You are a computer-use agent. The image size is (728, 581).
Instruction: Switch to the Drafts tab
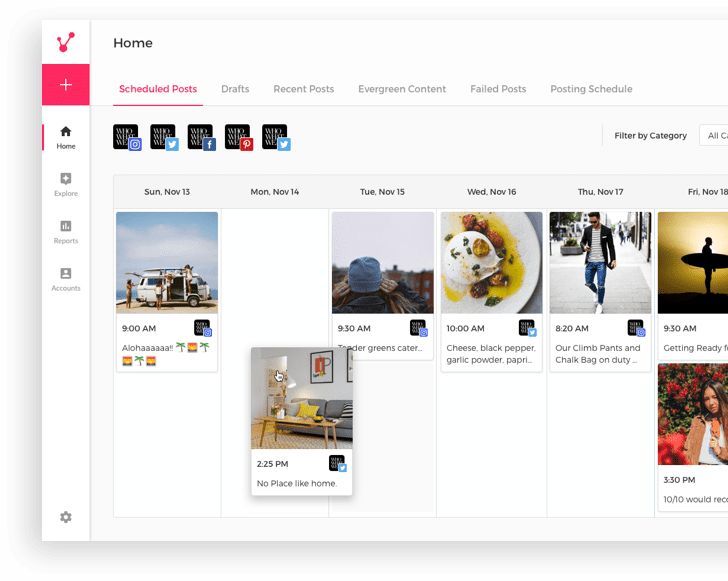coord(235,89)
